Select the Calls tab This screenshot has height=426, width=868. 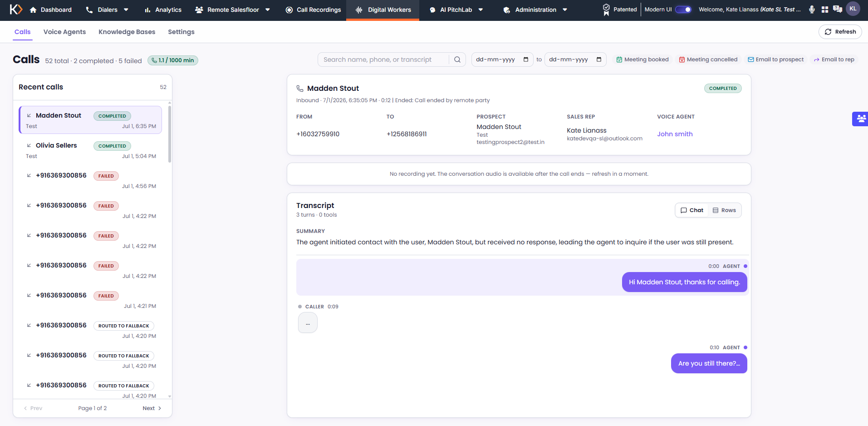point(23,32)
